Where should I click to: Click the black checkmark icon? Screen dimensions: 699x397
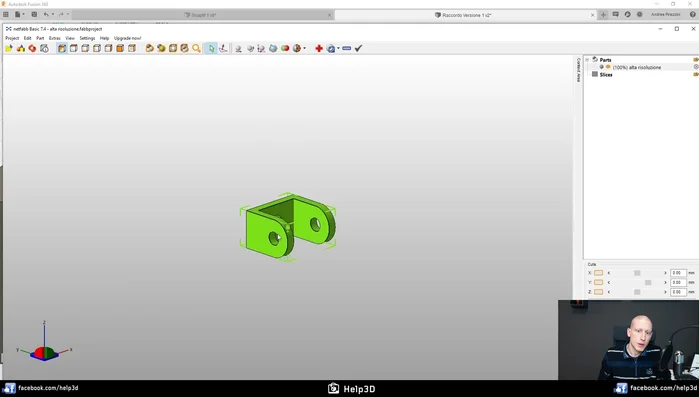click(358, 48)
